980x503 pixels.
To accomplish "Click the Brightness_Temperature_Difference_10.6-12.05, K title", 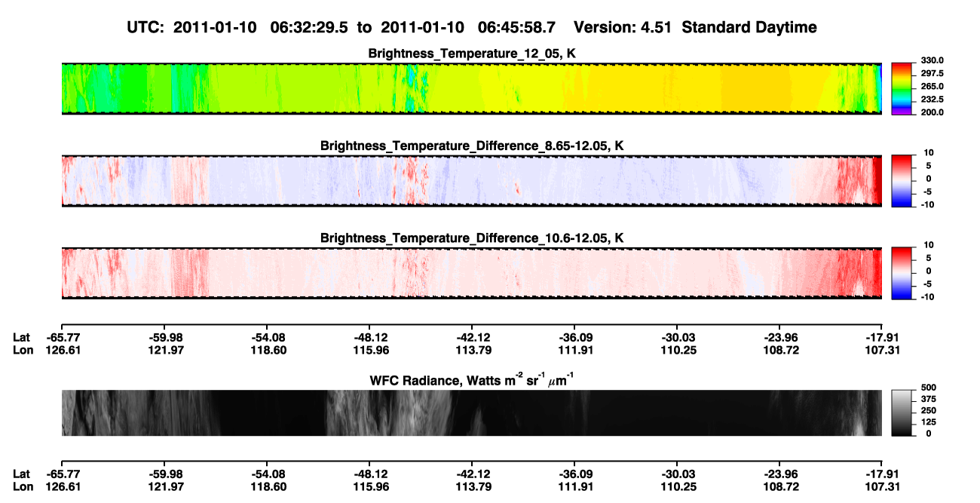I will pos(472,238).
